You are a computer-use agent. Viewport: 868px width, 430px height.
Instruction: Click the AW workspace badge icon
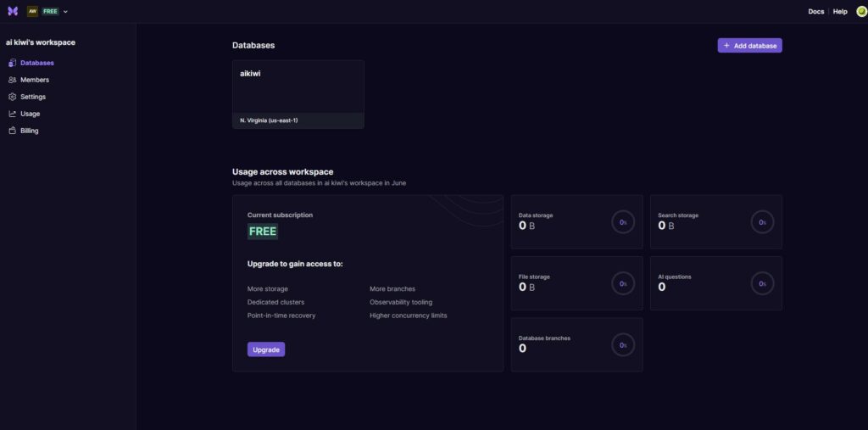pyautogui.click(x=33, y=11)
